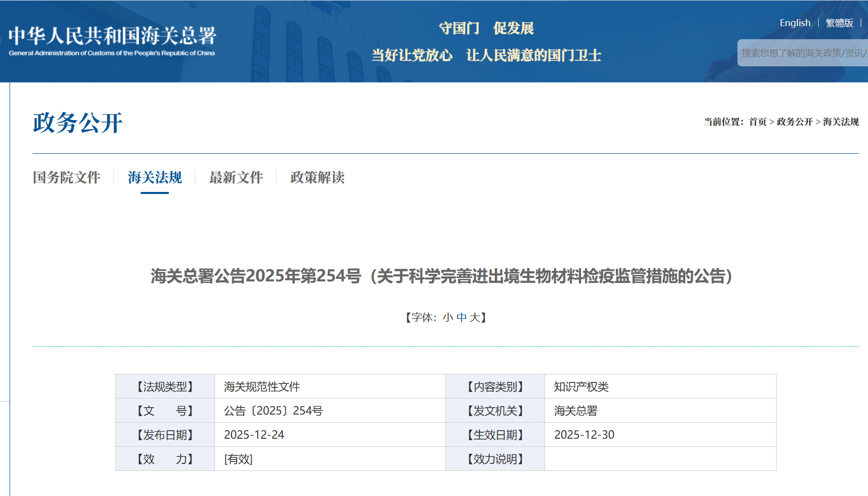The width and height of the screenshot is (868, 496).
Task: Click the large 政务公开 section heading
Action: point(78,123)
